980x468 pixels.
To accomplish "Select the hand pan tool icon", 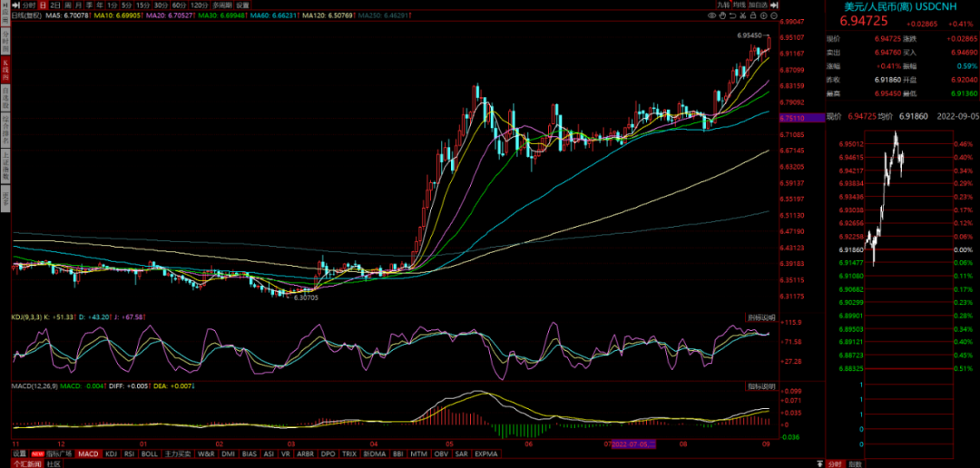I will tap(722, 15).
